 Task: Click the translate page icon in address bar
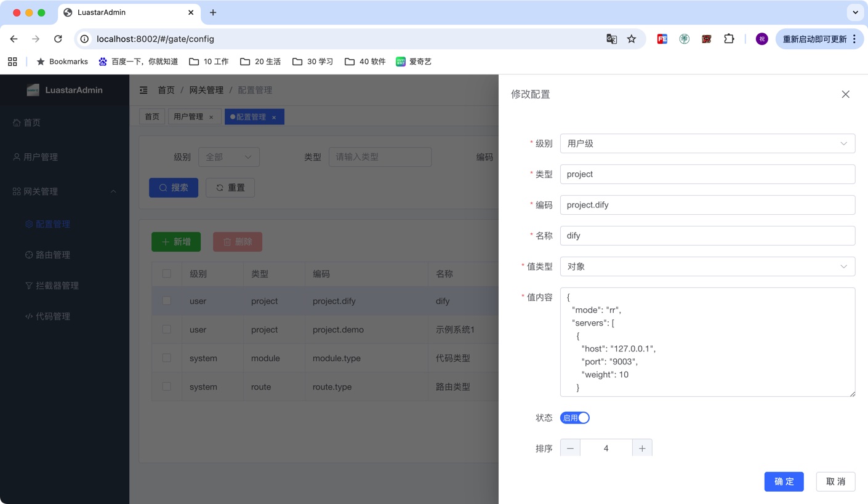coord(611,39)
